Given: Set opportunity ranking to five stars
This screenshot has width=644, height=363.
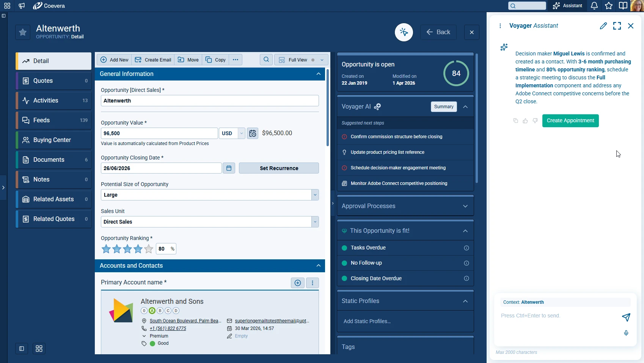Looking at the screenshot, I should click(149, 249).
